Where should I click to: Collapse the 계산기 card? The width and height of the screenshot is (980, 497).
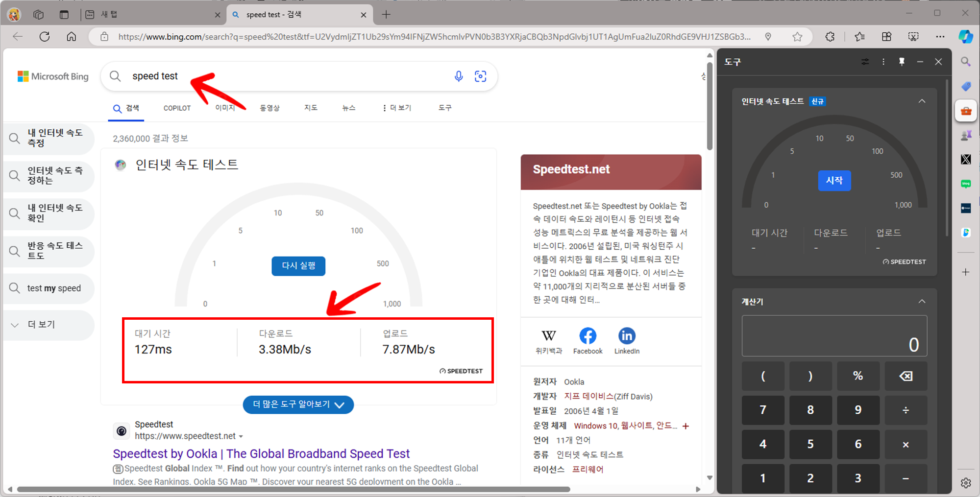pos(922,302)
